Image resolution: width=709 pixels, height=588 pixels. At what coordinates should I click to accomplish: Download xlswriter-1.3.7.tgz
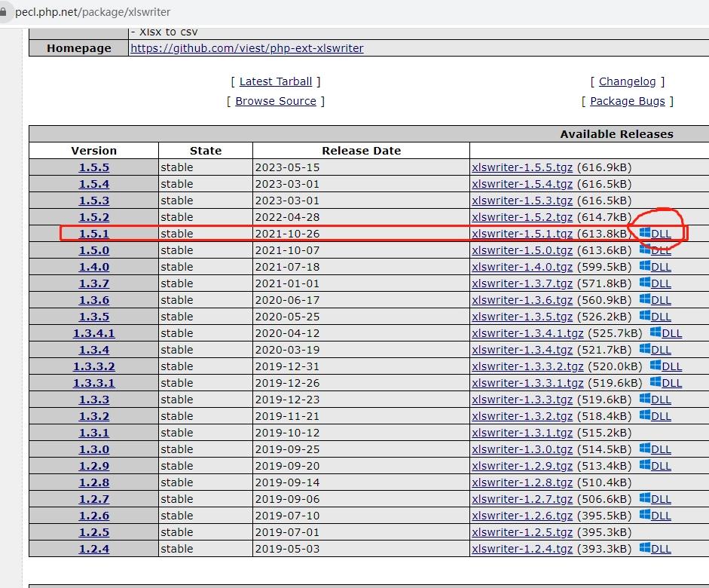(x=522, y=283)
